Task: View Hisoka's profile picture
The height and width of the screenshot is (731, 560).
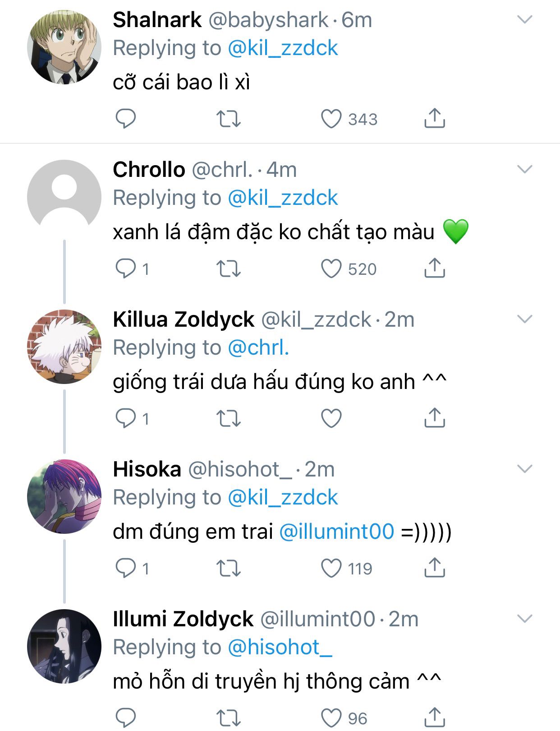Action: click(x=64, y=496)
